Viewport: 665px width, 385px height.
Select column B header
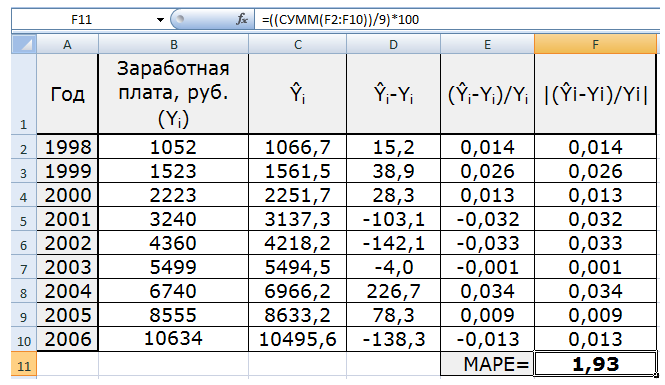[x=173, y=44]
